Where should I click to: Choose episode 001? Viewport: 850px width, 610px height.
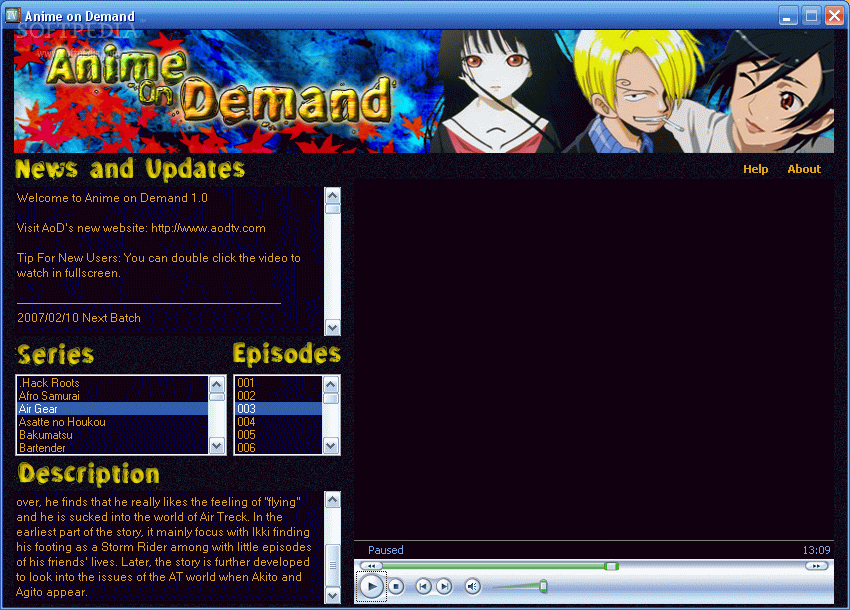(279, 383)
